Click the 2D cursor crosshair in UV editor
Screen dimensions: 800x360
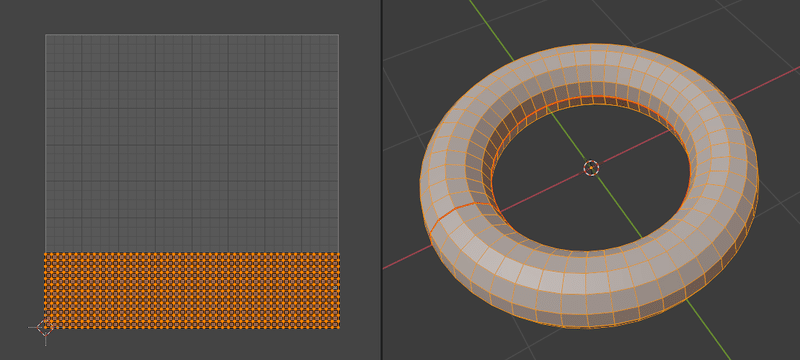(x=45, y=327)
